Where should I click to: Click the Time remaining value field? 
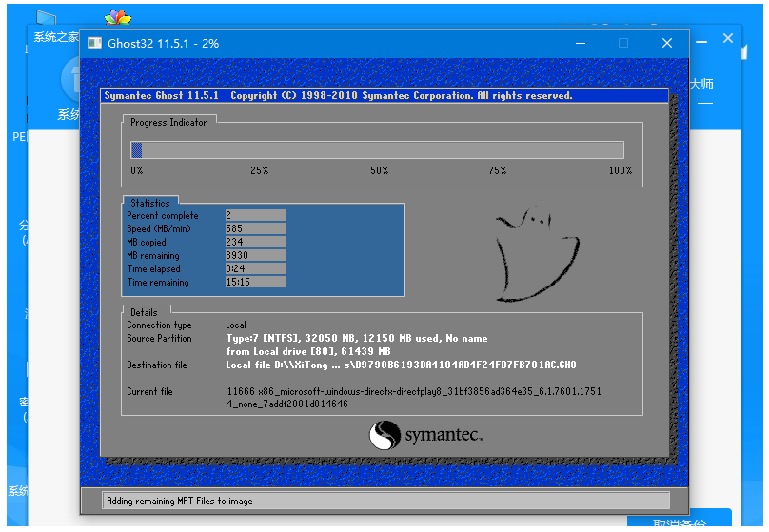[x=255, y=282]
